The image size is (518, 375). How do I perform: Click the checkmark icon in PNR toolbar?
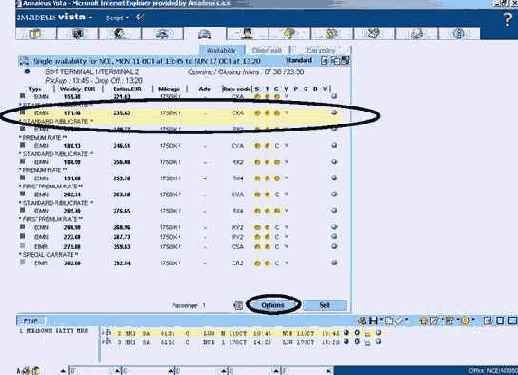(x=400, y=321)
